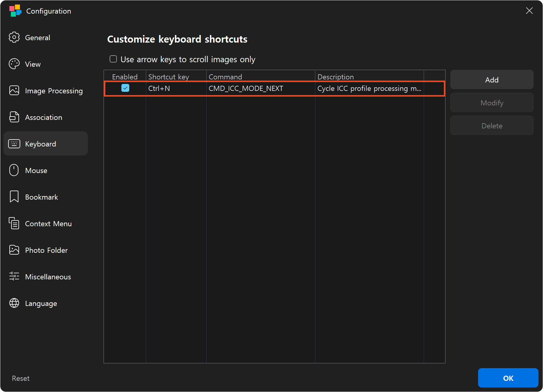This screenshot has width=543, height=392.
Task: Enable 'Use arrow keys to scroll images only'
Action: click(x=113, y=59)
